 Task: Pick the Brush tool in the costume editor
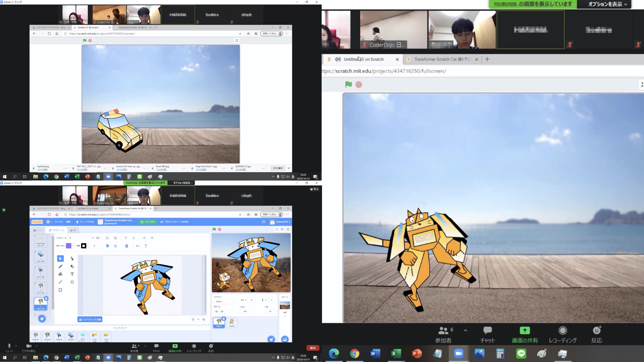pos(60,266)
